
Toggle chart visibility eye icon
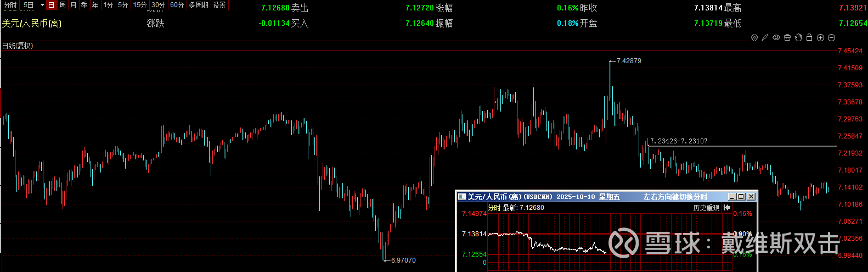click(776, 37)
